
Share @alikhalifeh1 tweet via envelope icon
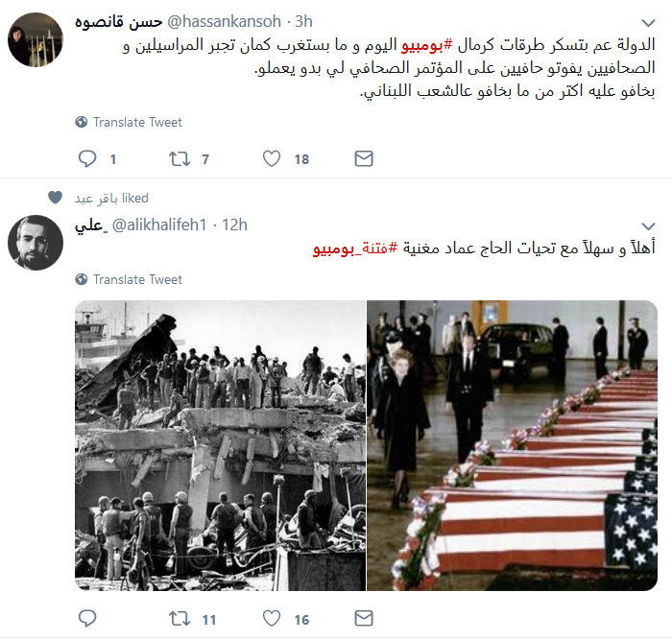(x=364, y=619)
